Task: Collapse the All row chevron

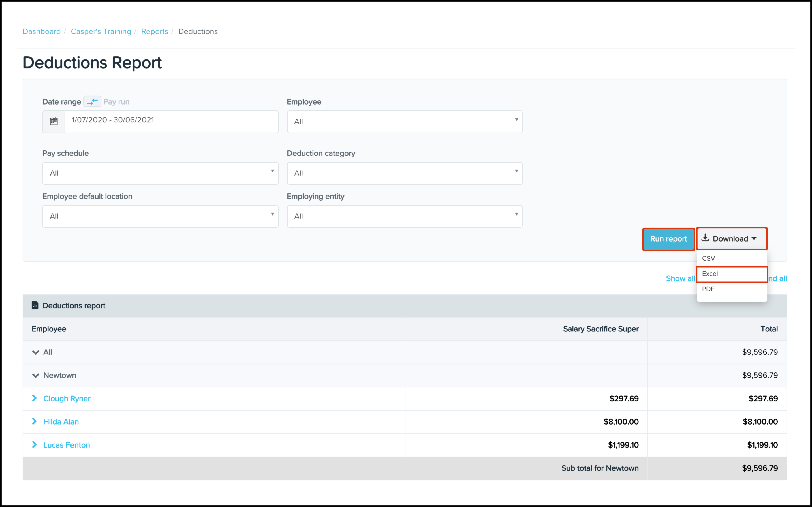Action: tap(35, 352)
